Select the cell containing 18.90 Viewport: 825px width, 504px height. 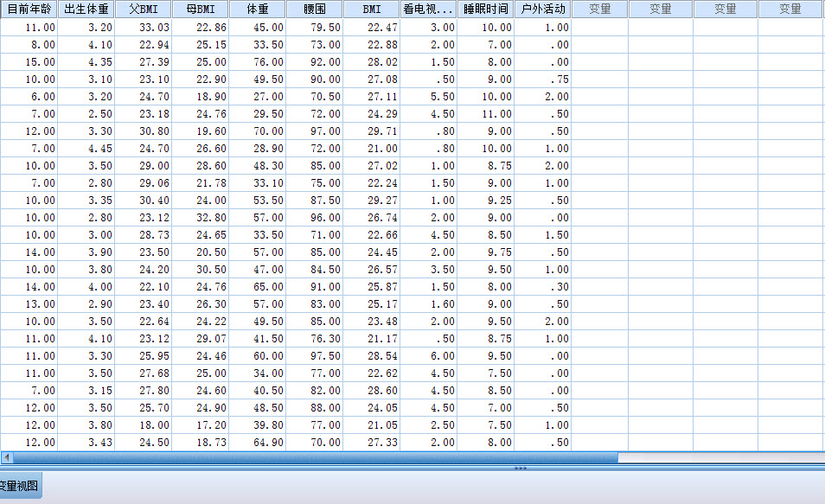[x=201, y=97]
